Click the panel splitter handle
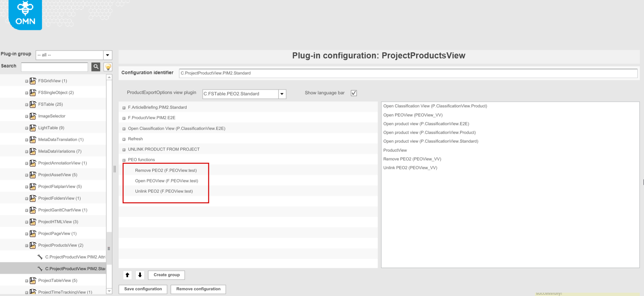 pyautogui.click(x=115, y=169)
